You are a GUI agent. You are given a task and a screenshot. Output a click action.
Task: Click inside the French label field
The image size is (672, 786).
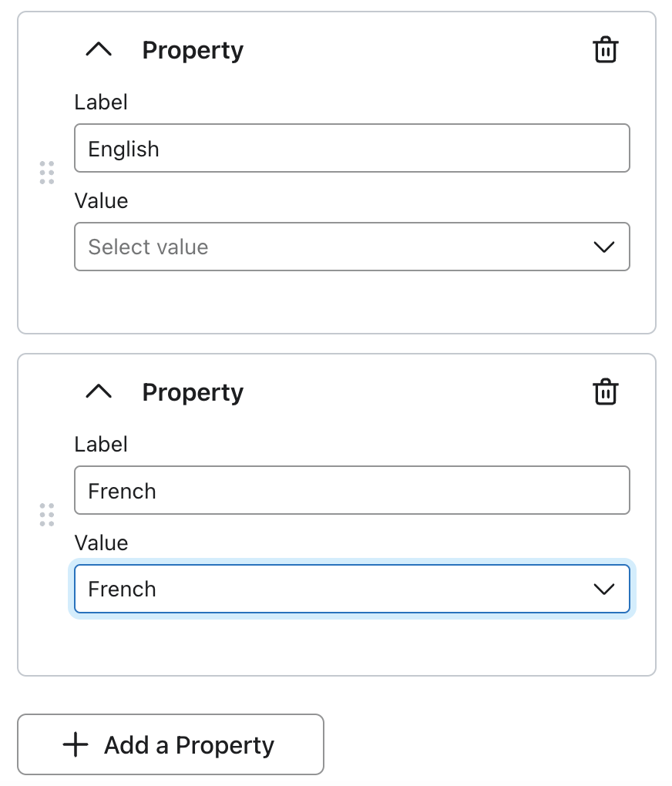(x=352, y=490)
